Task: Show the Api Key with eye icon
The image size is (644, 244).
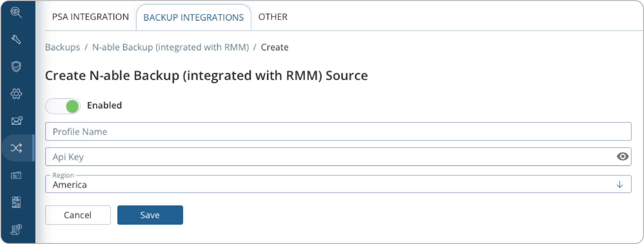Action: [x=623, y=157]
